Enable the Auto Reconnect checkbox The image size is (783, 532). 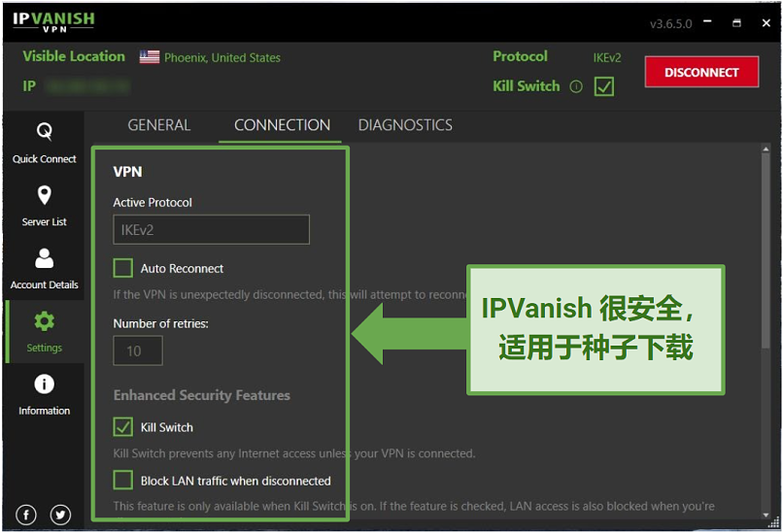pyautogui.click(x=122, y=268)
